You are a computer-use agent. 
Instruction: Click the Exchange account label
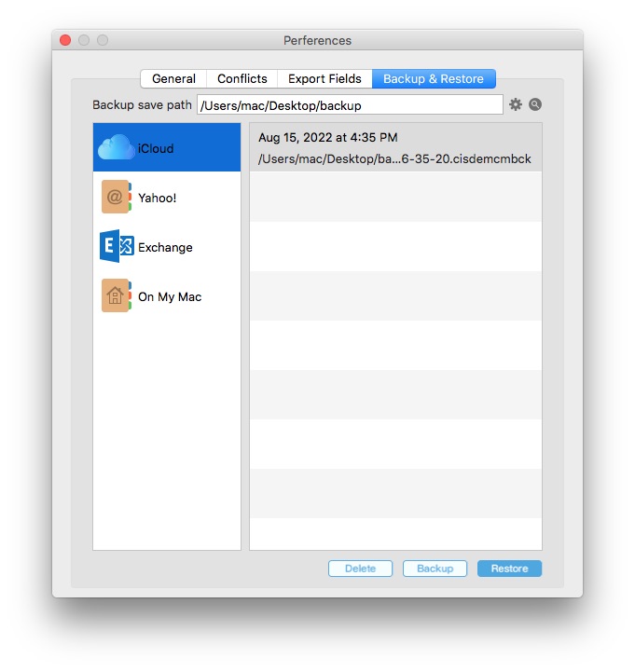click(165, 247)
